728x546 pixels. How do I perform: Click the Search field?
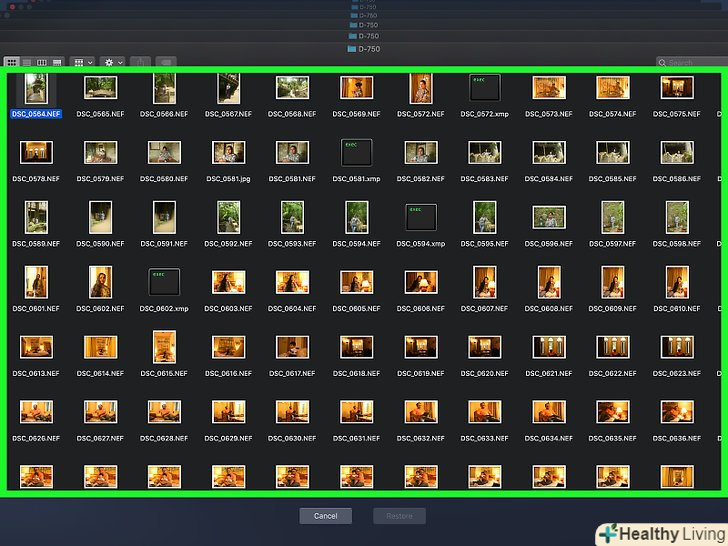click(x=690, y=62)
